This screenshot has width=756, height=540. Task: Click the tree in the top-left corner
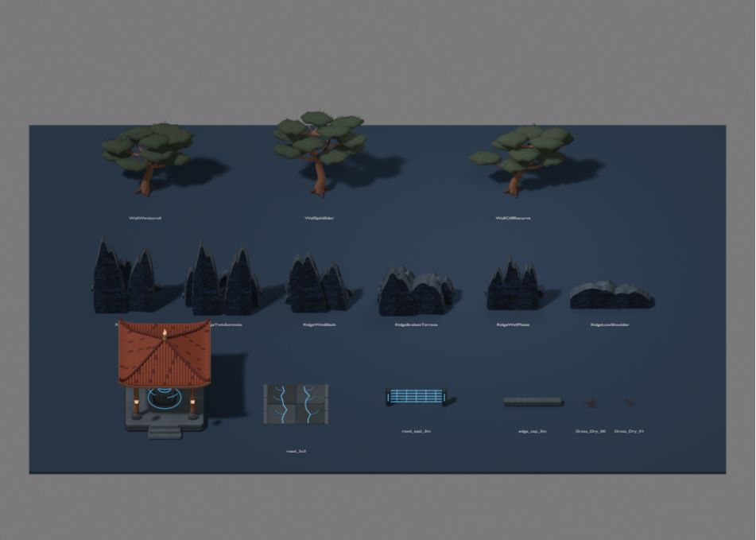click(x=148, y=159)
